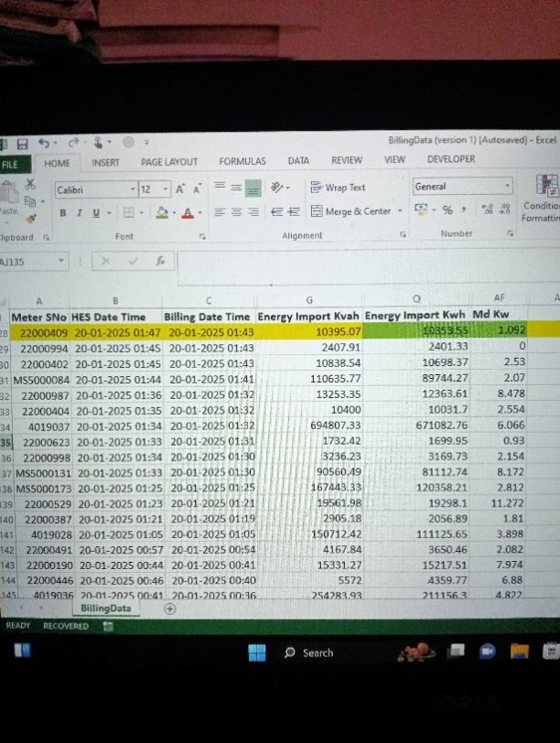Click Decrease Decimal icon

click(x=505, y=209)
